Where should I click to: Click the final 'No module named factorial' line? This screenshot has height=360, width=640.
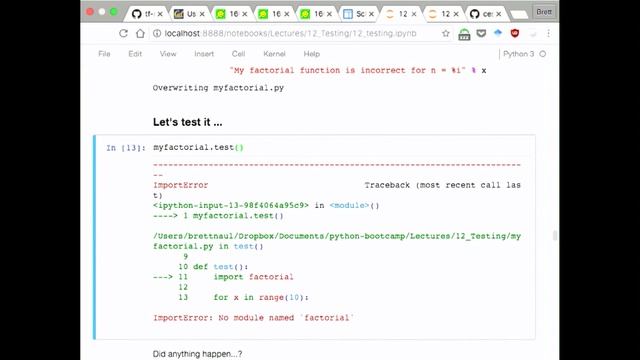[253, 318]
